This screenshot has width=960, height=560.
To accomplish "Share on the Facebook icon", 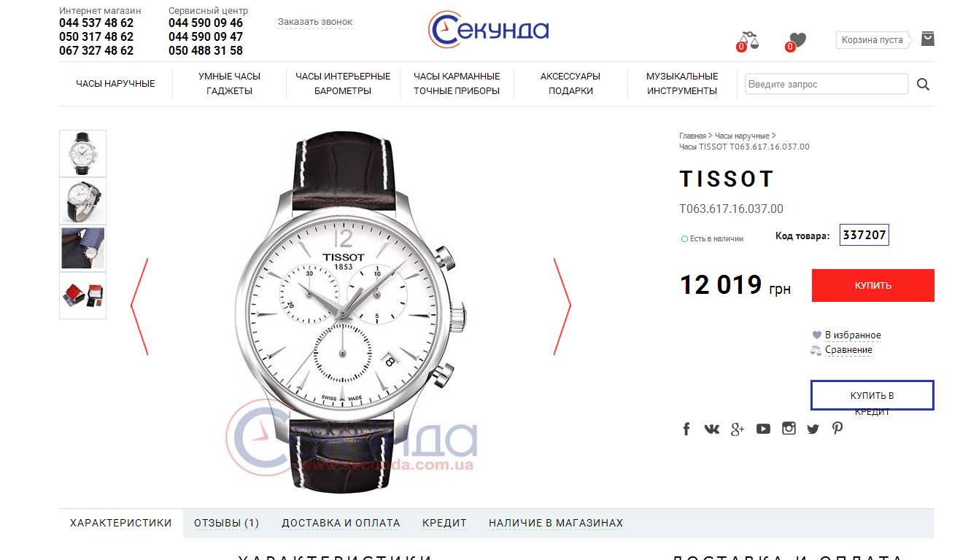I will click(x=686, y=429).
